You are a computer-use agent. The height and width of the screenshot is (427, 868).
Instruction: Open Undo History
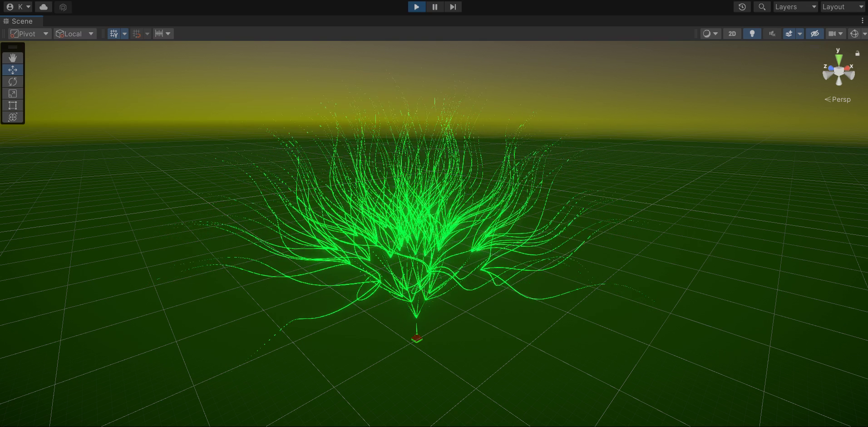(x=742, y=7)
